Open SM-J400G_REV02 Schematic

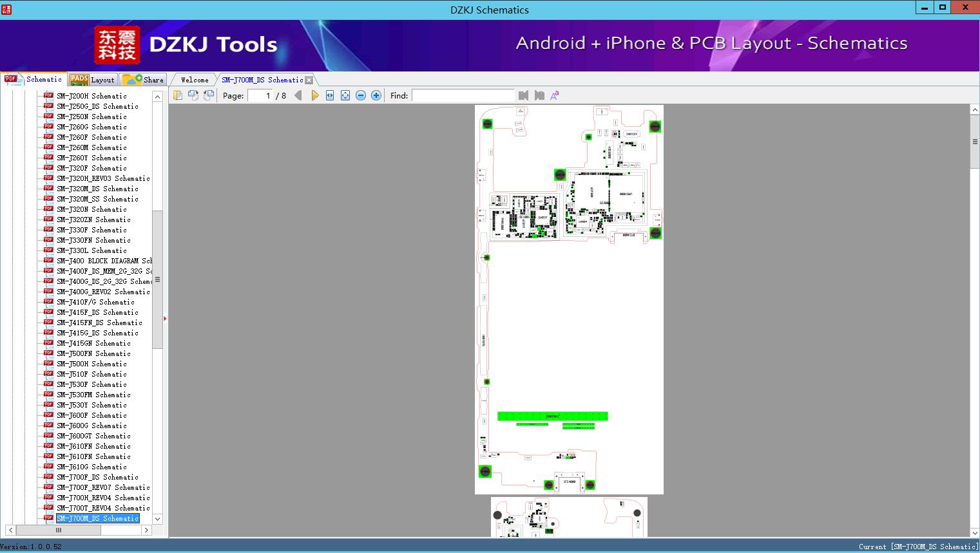(x=103, y=292)
